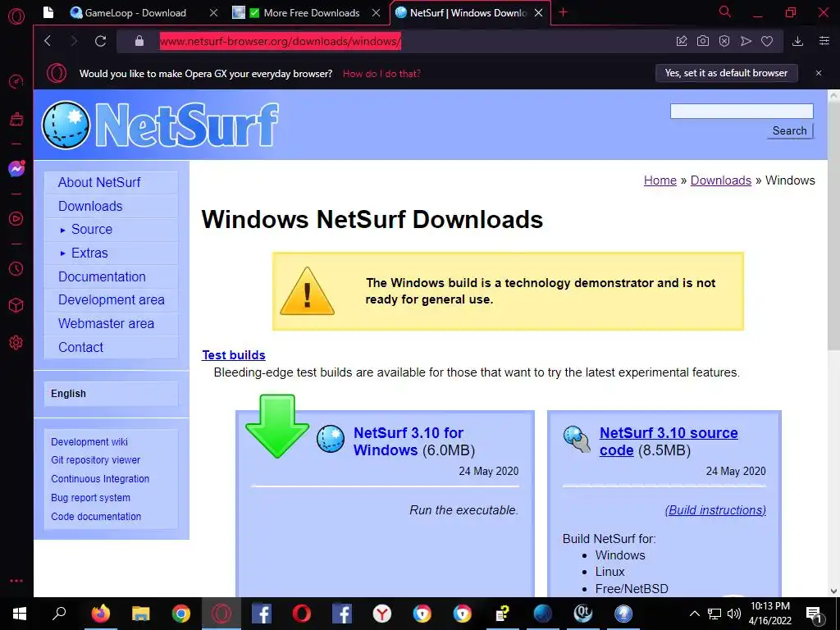The height and width of the screenshot is (630, 840).
Task: Open About NetSurf in side menu
Action: (111, 183)
